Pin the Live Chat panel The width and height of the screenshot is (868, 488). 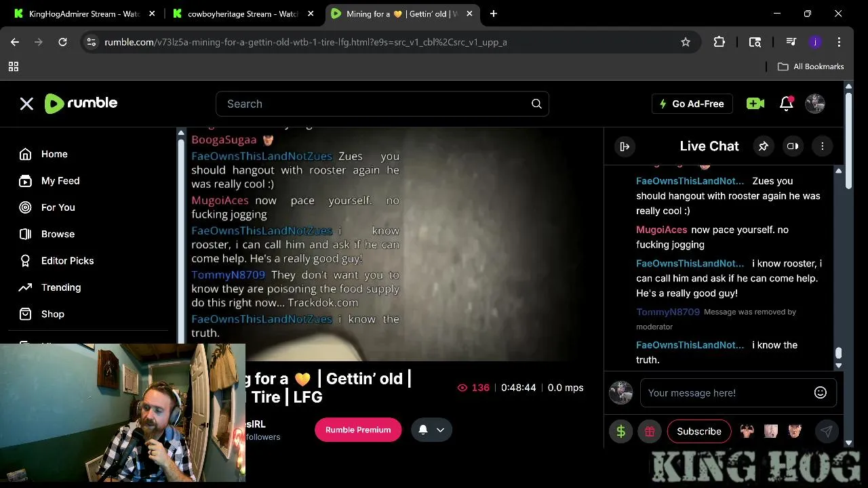(x=763, y=146)
